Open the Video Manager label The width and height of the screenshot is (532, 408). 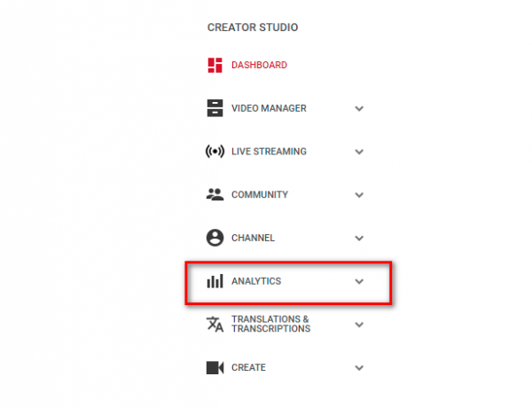click(269, 108)
